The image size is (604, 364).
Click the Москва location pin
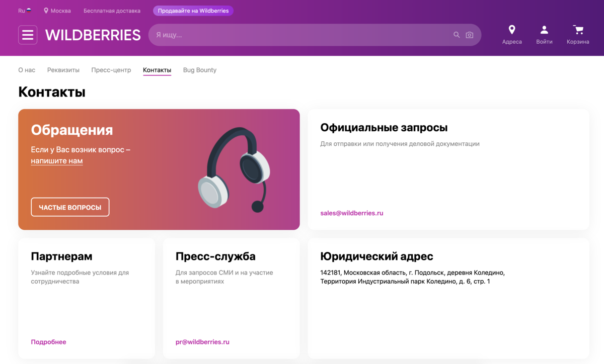(x=46, y=11)
